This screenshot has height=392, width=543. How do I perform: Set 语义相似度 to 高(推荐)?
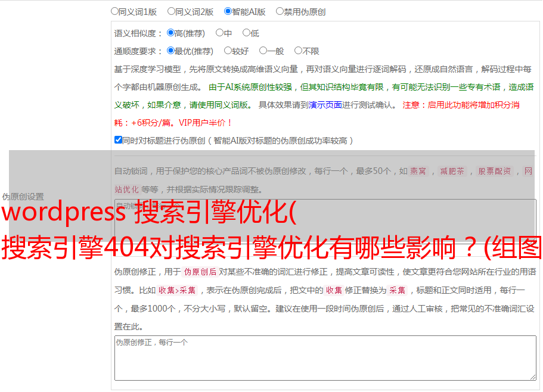170,33
